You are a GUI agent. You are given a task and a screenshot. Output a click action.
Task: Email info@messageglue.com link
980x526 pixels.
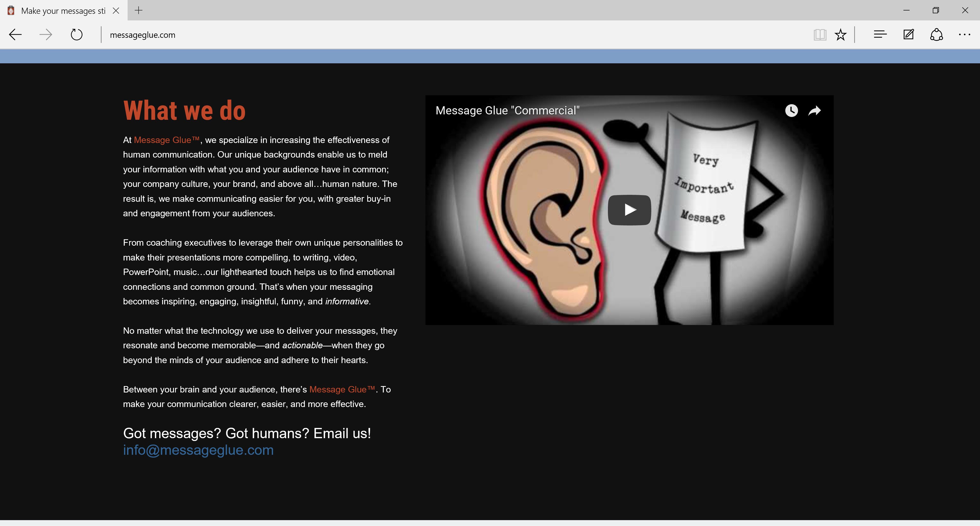tap(198, 450)
